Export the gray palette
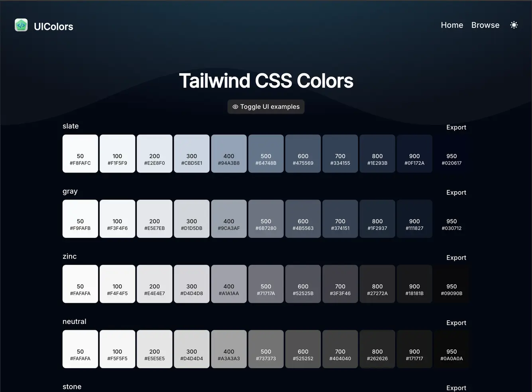Screen dimensions: 532x392 click(x=456, y=192)
